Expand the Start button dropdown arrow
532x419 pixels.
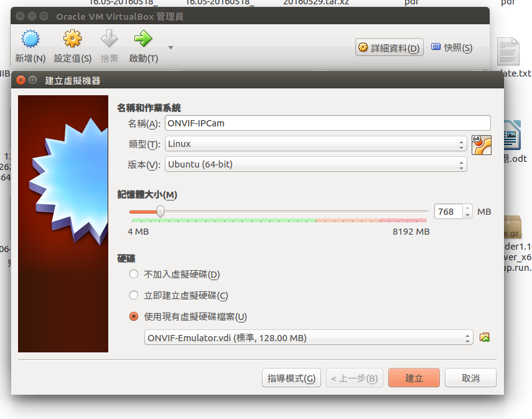click(x=171, y=47)
